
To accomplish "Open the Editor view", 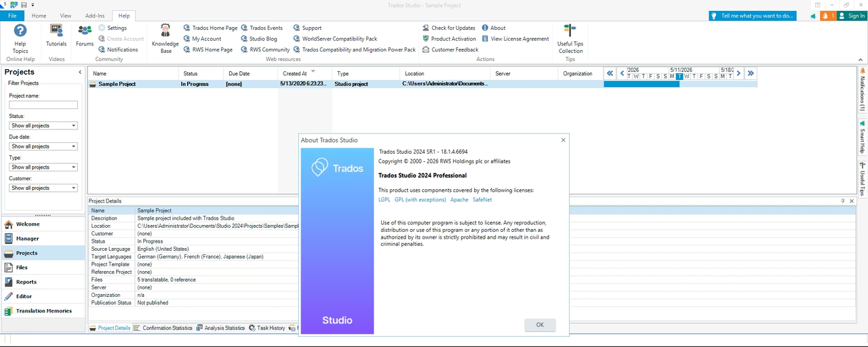I will point(43,296).
